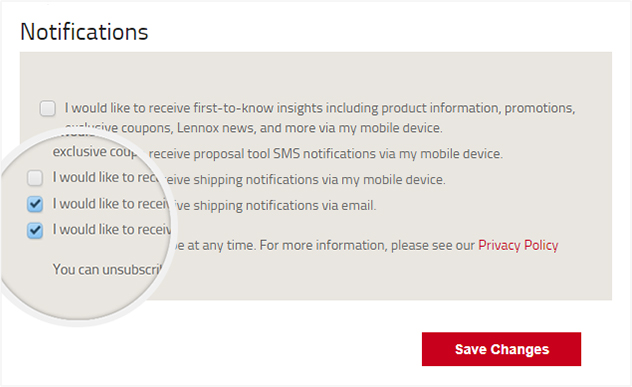Uncheck the bottom checked checkbox above unsubscribe text
Screen dimensions: 632x387
35,230
